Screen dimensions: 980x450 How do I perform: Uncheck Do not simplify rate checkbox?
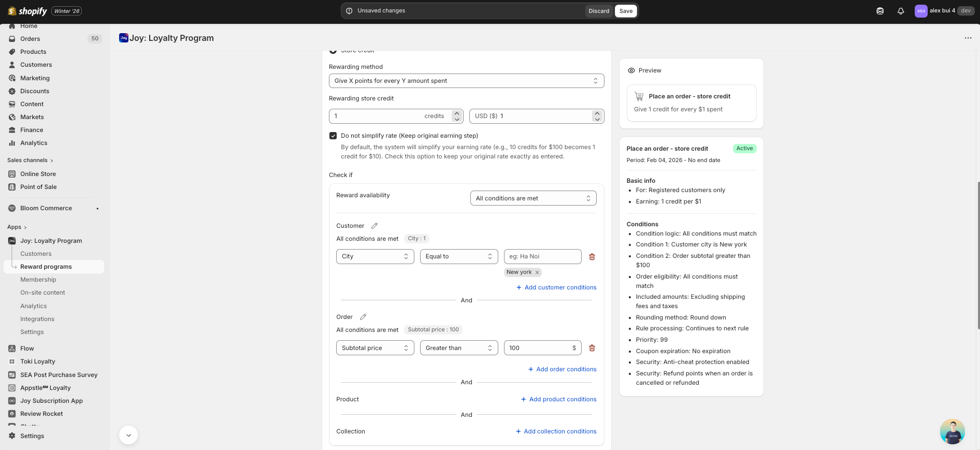tap(333, 136)
